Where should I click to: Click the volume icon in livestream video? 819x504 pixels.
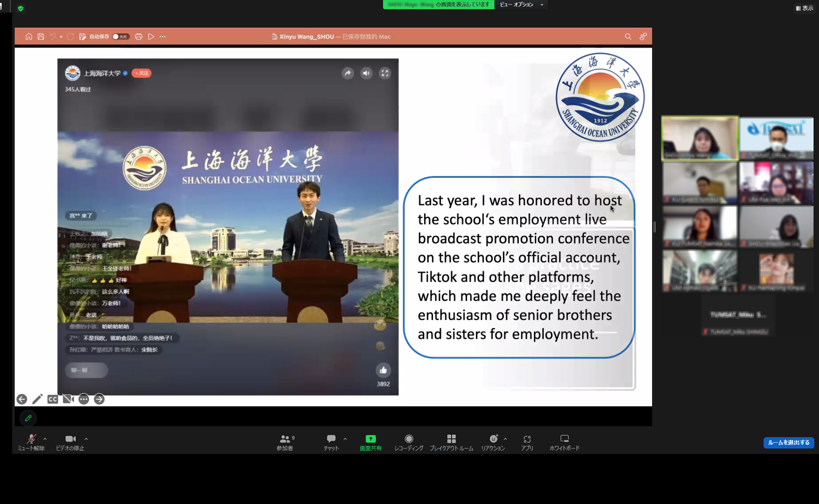366,73
